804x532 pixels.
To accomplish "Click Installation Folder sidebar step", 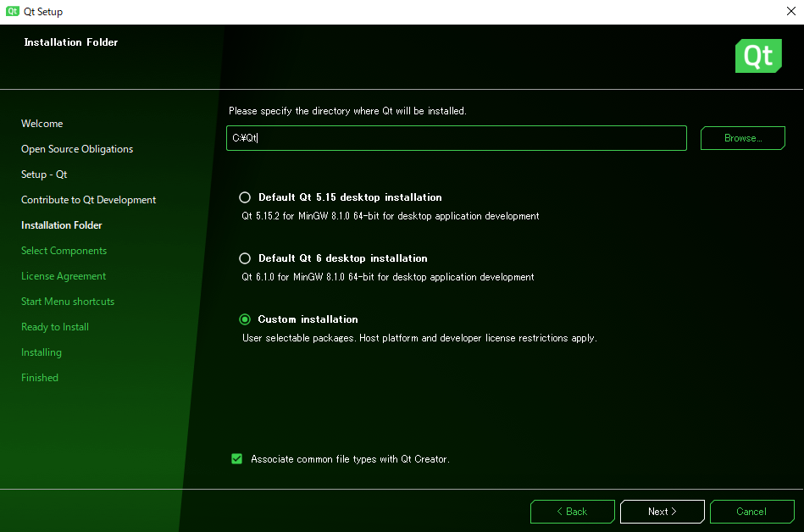I will [62, 225].
